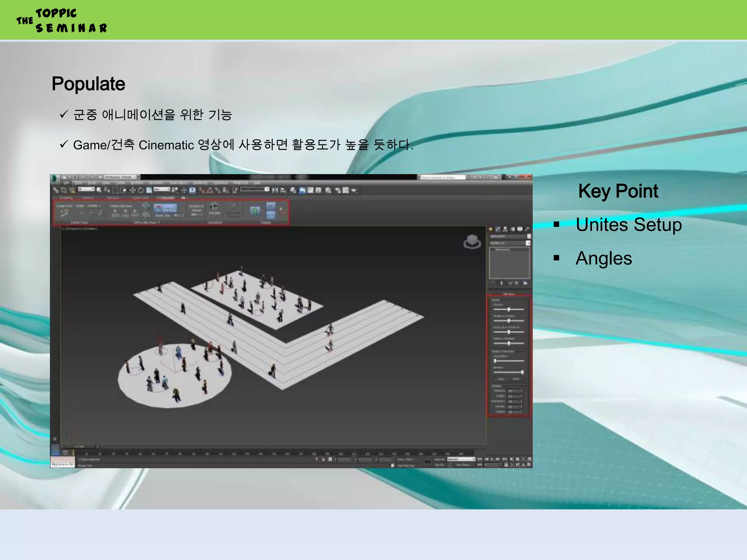Open the Modify panel tab icon
Viewport: 747px width, 560px height.
point(498,229)
